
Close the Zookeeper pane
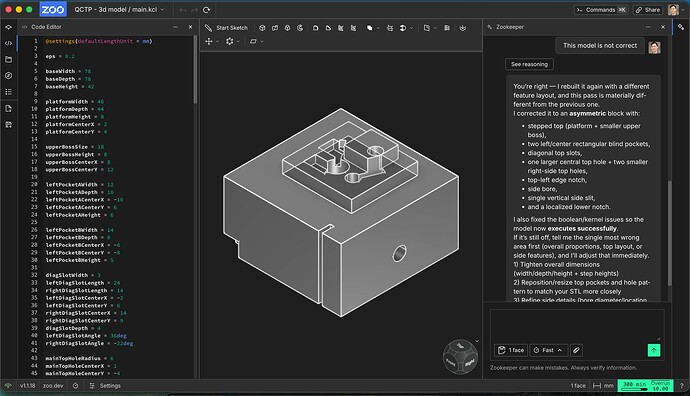pyautogui.click(x=663, y=27)
